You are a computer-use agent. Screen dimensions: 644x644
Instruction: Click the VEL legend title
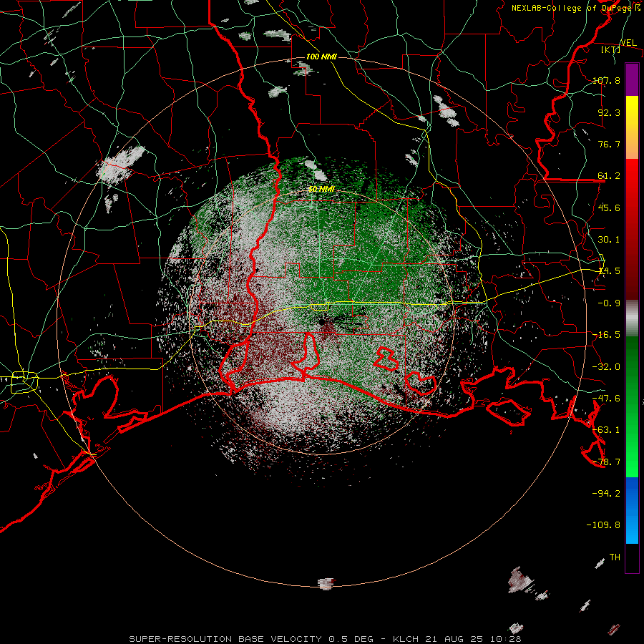point(628,43)
